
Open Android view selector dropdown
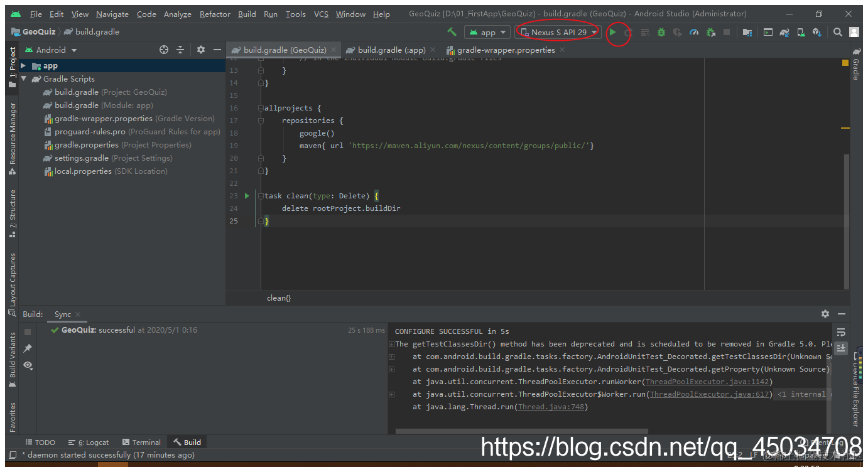[x=51, y=50]
